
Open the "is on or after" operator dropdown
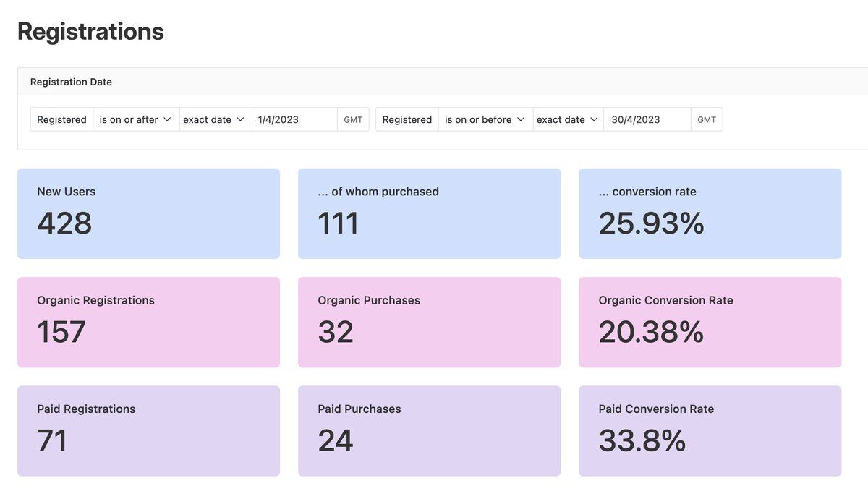(x=136, y=119)
